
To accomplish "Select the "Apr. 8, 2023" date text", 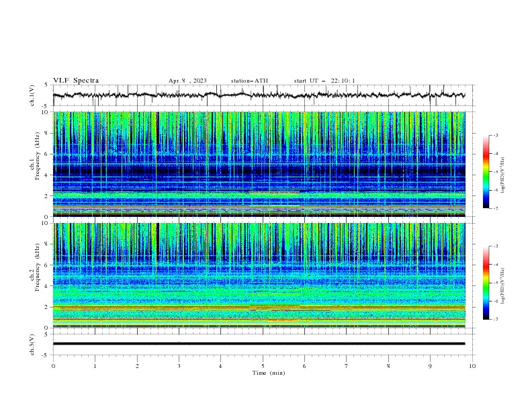I will click(187, 81).
